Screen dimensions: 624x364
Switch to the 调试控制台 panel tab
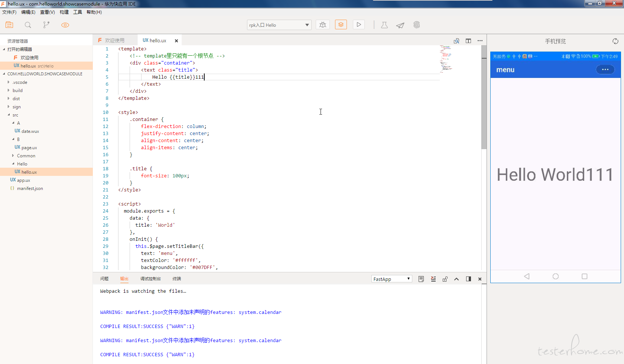(150, 279)
